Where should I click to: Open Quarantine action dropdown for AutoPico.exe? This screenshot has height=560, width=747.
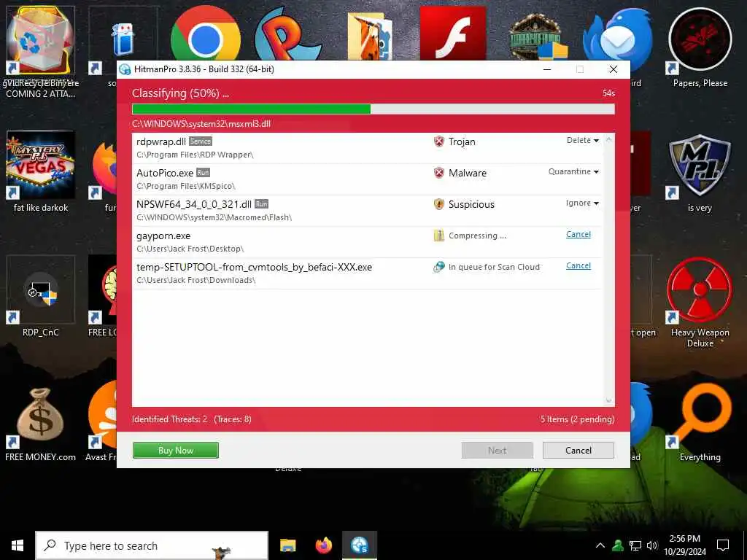(573, 171)
